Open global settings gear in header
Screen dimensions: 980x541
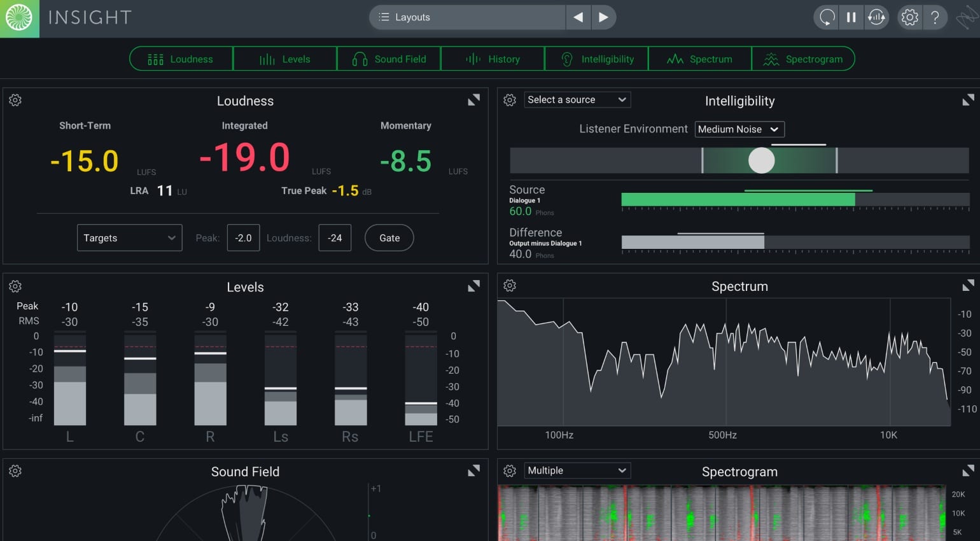pyautogui.click(x=910, y=17)
